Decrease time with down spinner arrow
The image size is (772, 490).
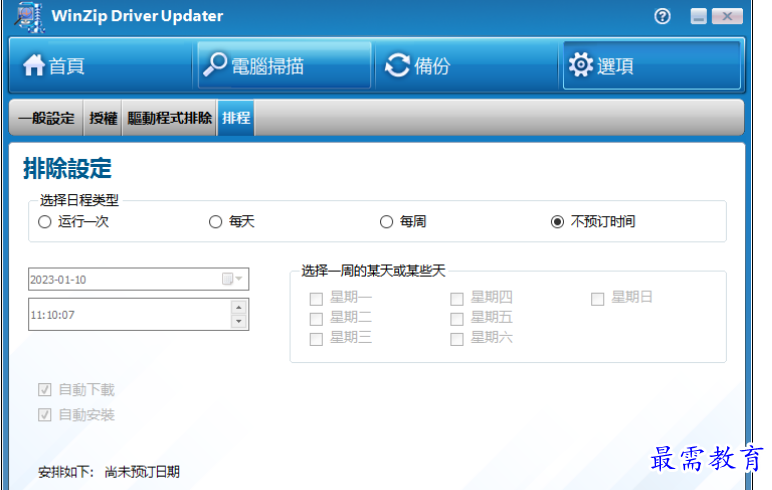tap(239, 322)
